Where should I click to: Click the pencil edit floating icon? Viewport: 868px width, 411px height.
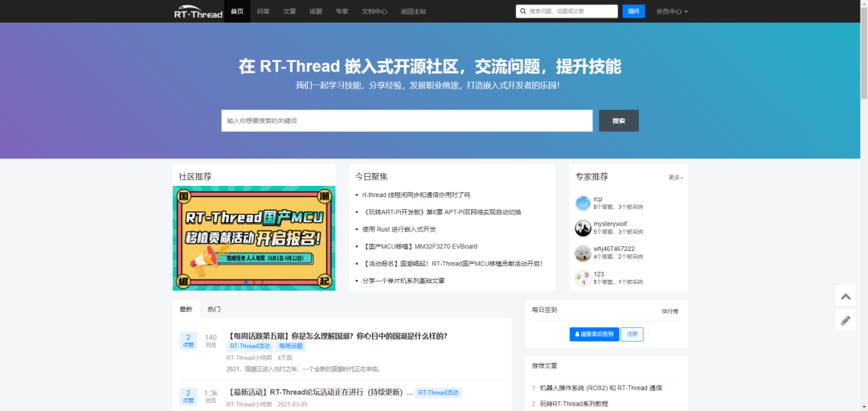[x=845, y=319]
